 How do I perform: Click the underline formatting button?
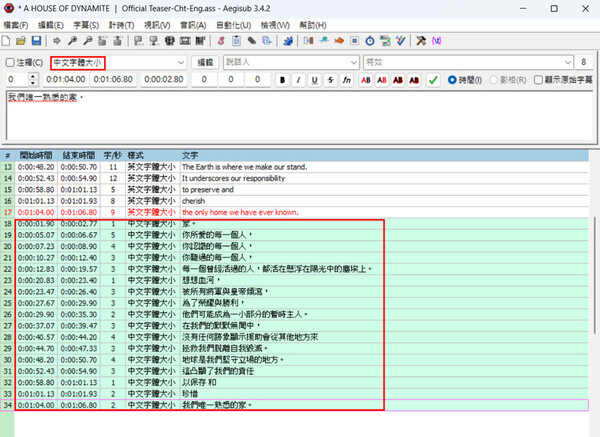click(316, 79)
